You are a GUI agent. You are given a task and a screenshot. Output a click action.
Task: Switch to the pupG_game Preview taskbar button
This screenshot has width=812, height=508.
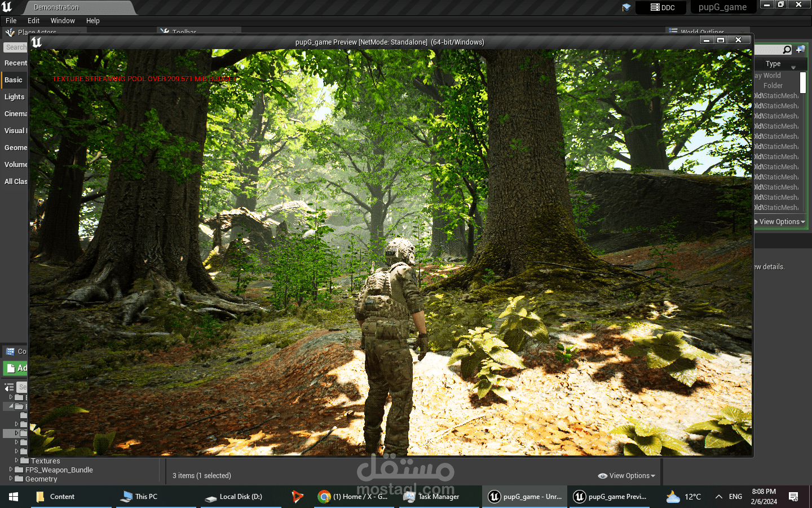coord(610,497)
